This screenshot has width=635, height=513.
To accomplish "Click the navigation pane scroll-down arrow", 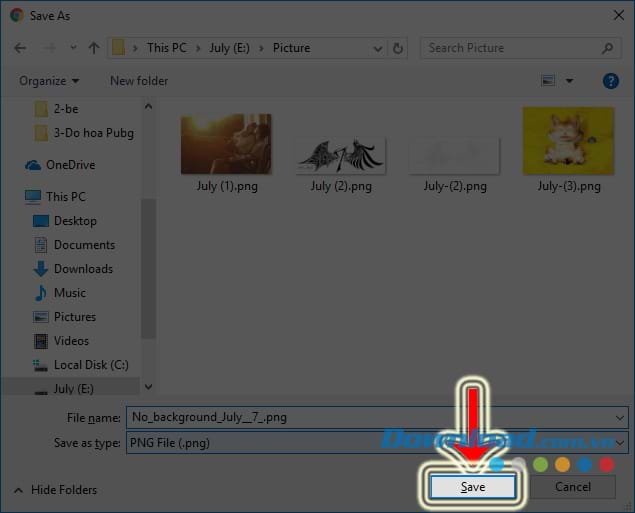I will pos(149,387).
